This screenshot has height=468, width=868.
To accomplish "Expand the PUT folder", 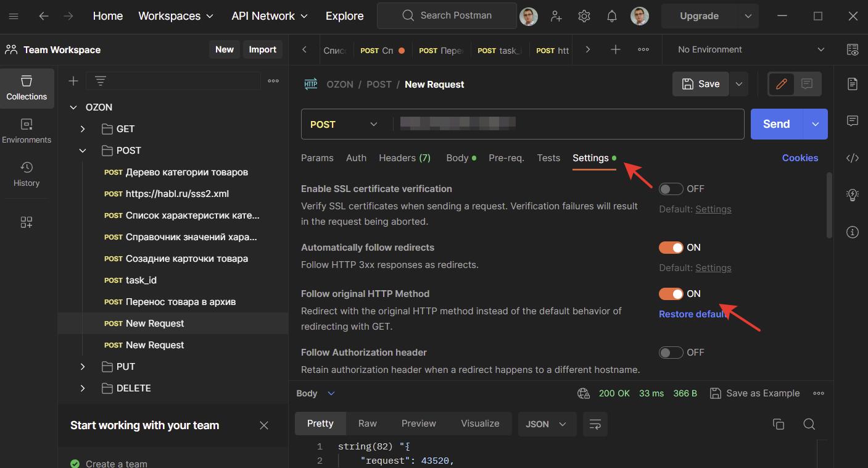I will coord(83,367).
